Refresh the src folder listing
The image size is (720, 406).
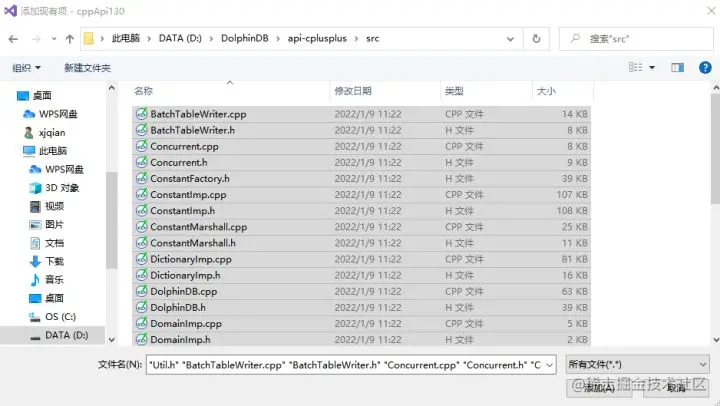click(x=536, y=39)
